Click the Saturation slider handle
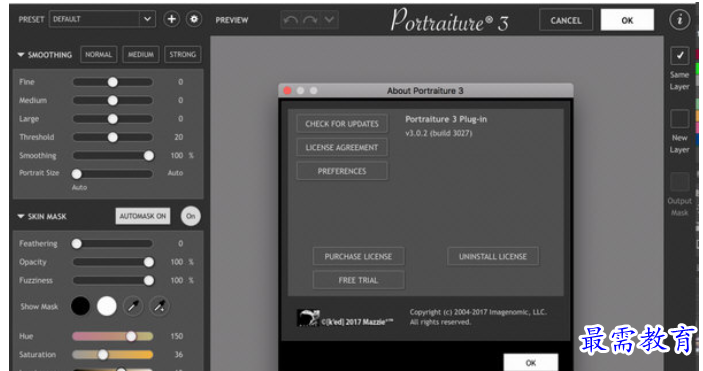This screenshot has height=371, width=703. 103,354
